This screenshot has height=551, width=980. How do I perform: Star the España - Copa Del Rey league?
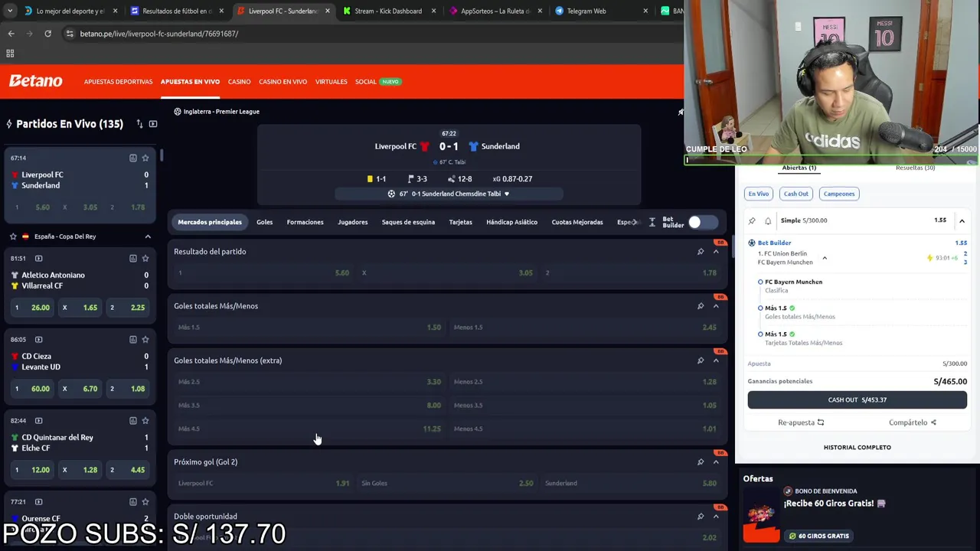tap(13, 236)
